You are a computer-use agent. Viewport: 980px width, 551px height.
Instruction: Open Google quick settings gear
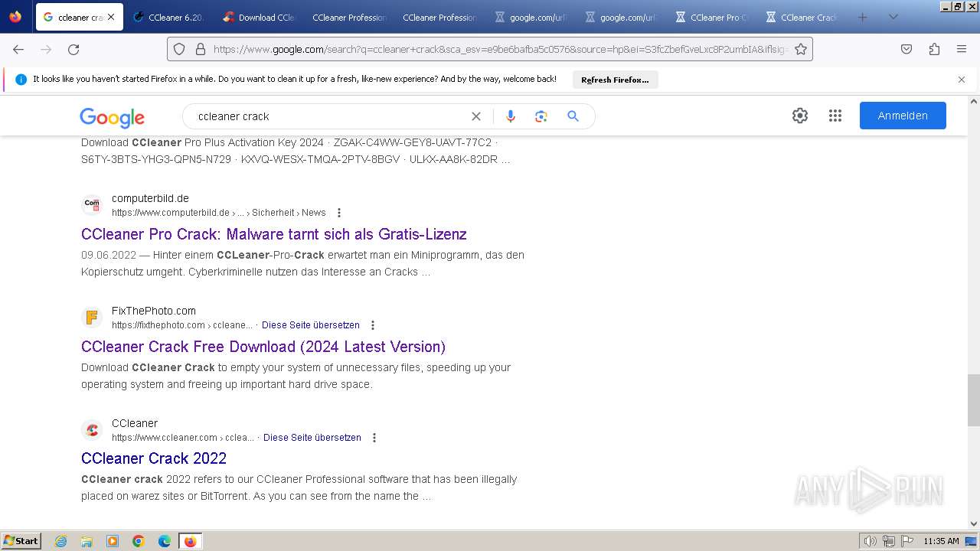click(x=800, y=116)
